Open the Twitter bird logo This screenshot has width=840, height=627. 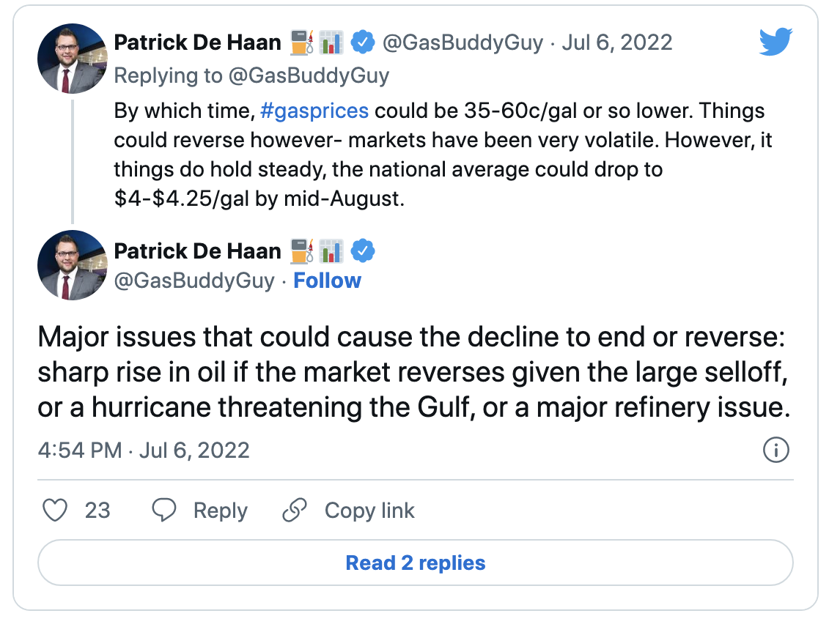(x=775, y=41)
